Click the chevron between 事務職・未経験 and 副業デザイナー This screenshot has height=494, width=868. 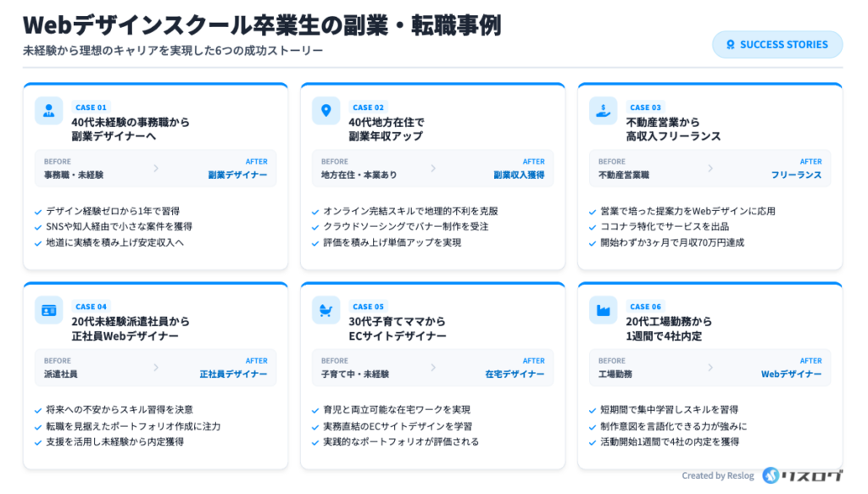coord(156,169)
